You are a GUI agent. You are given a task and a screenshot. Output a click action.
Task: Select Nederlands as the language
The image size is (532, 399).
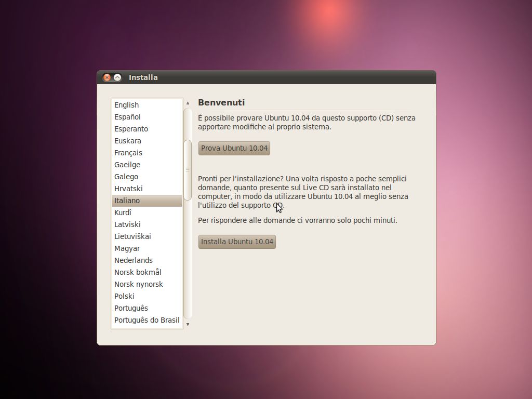147,260
